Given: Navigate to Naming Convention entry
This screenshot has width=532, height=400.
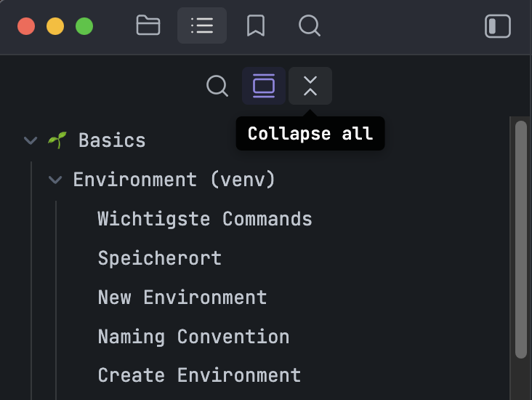Looking at the screenshot, I should (x=193, y=337).
